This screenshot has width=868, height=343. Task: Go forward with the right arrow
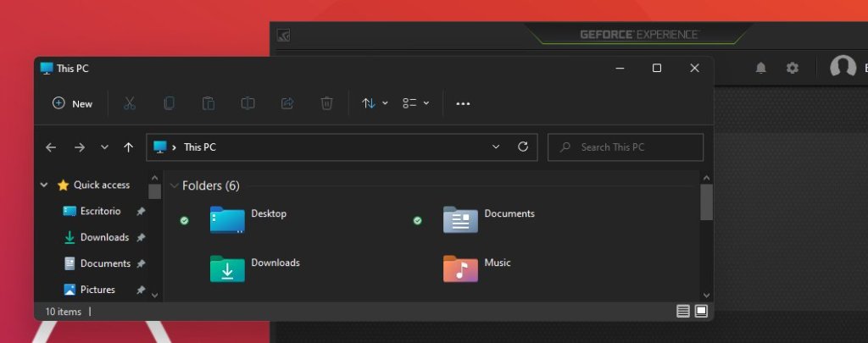point(80,147)
